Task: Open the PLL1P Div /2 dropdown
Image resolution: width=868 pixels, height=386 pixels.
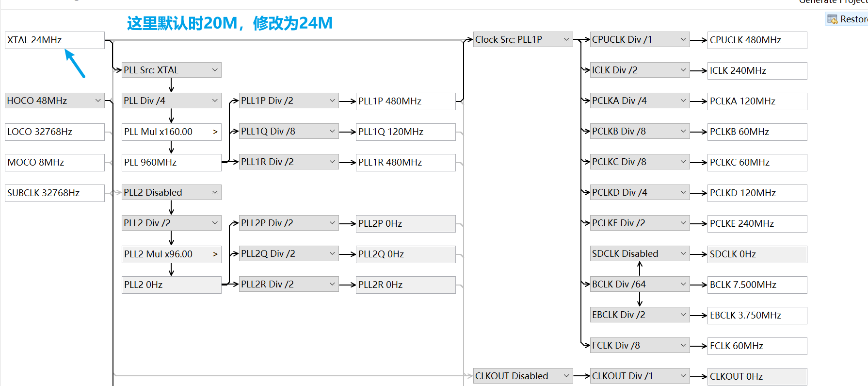Action: click(x=289, y=101)
